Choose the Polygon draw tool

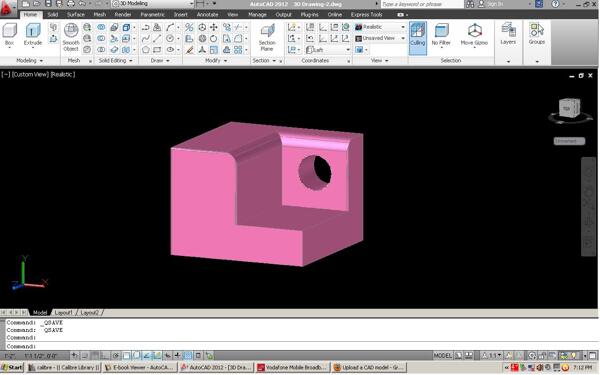pos(145,50)
